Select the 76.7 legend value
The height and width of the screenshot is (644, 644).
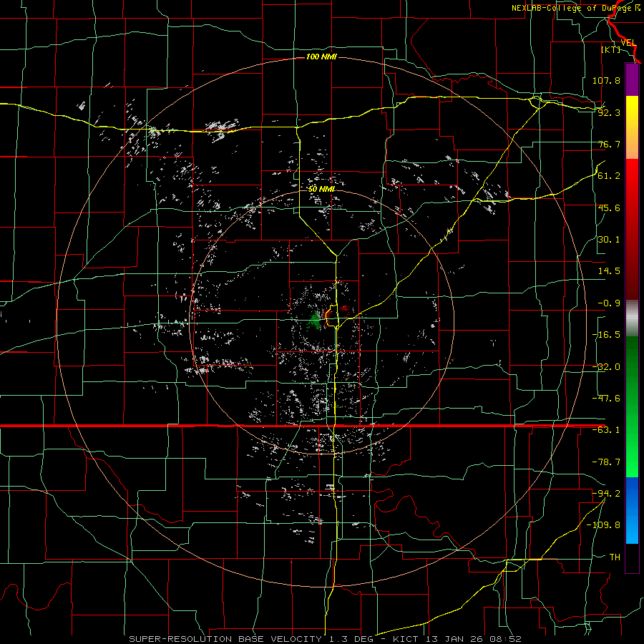pyautogui.click(x=609, y=144)
